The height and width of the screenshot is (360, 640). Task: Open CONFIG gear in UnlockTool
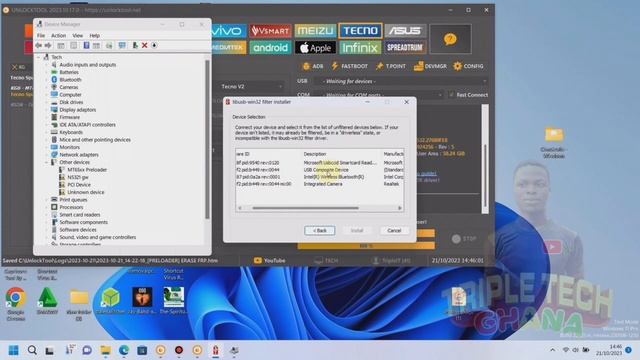tap(468, 66)
